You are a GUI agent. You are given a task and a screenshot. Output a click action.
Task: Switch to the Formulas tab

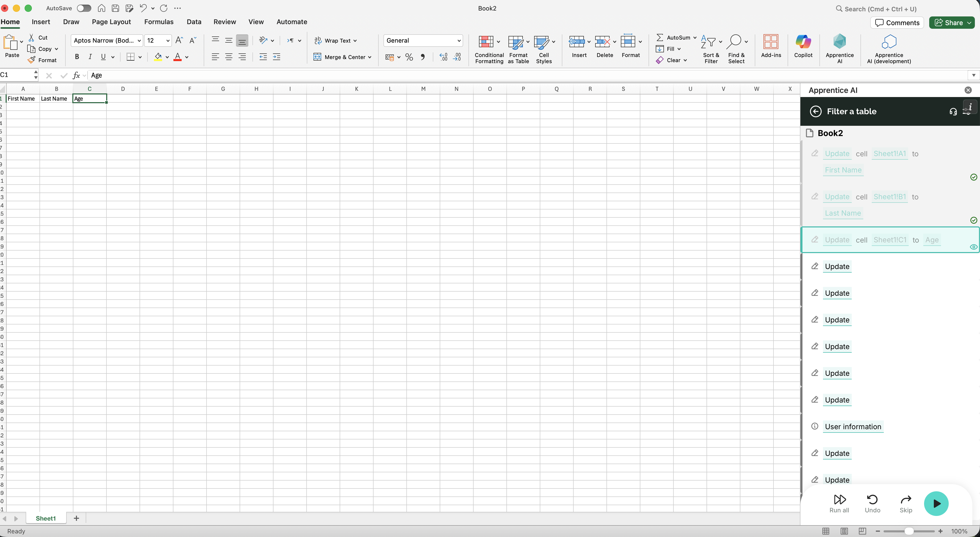159,22
